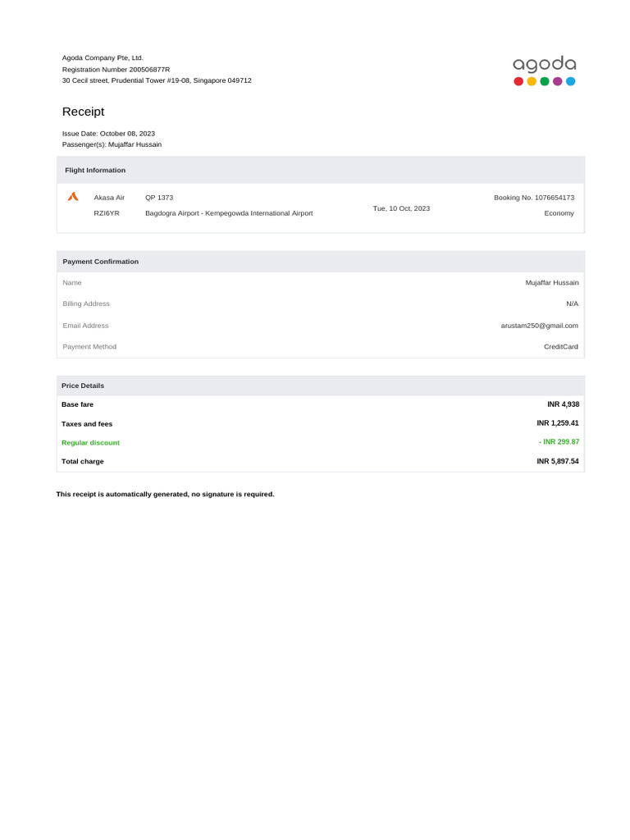Click the Bagdogra Airport route text
Image resolution: width=630 pixels, height=840 pixels.
(x=229, y=212)
